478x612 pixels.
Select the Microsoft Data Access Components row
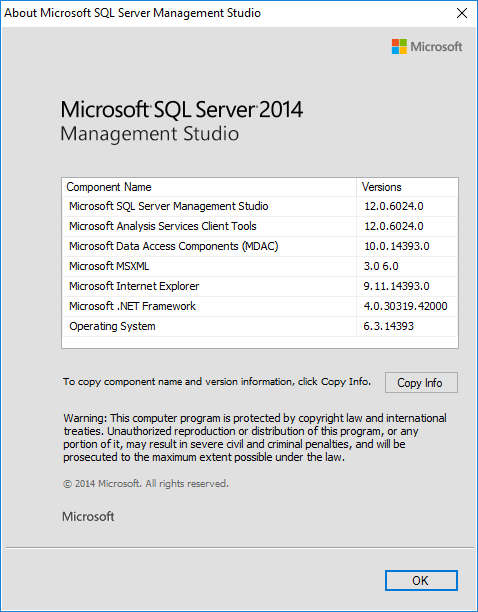[259, 246]
